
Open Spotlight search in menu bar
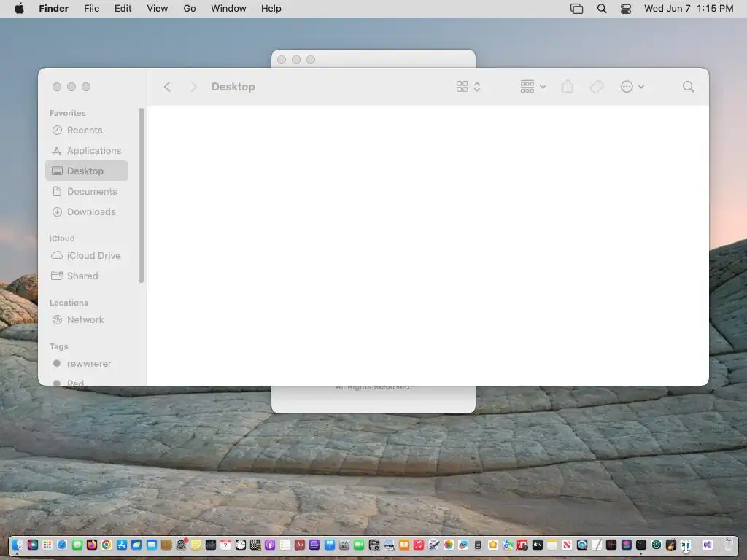click(x=602, y=9)
